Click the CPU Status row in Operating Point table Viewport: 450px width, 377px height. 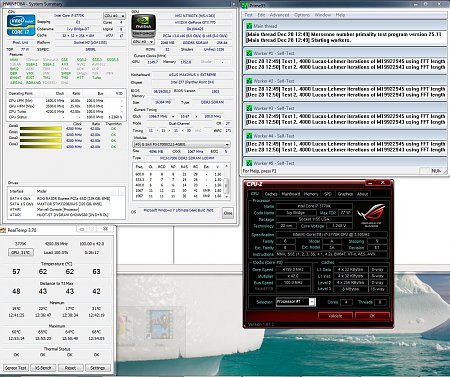point(65,117)
